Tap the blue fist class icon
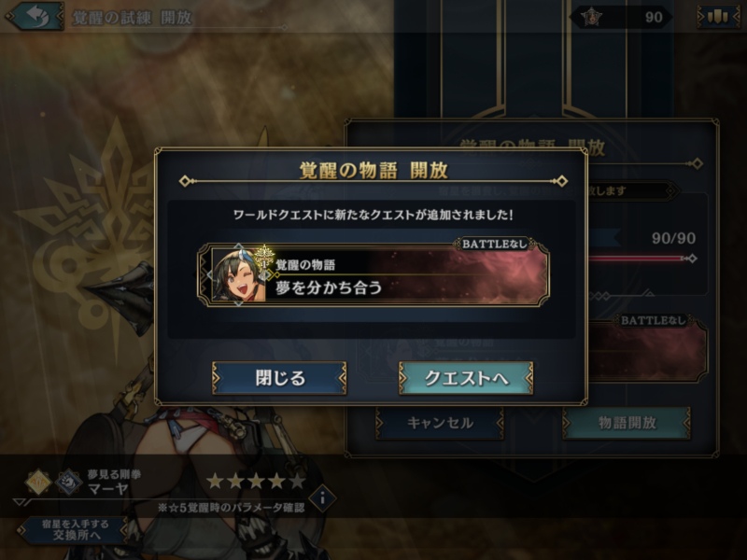This screenshot has height=560, width=747. click(69, 482)
